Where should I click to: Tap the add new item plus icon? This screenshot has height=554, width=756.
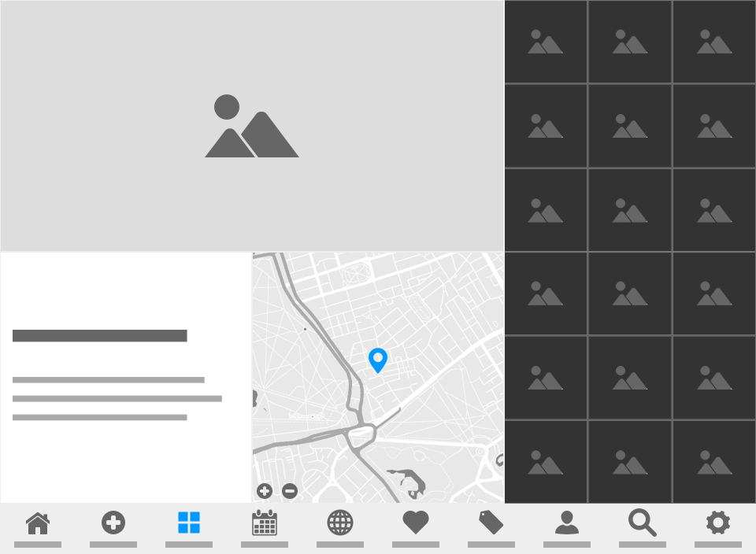(x=113, y=522)
